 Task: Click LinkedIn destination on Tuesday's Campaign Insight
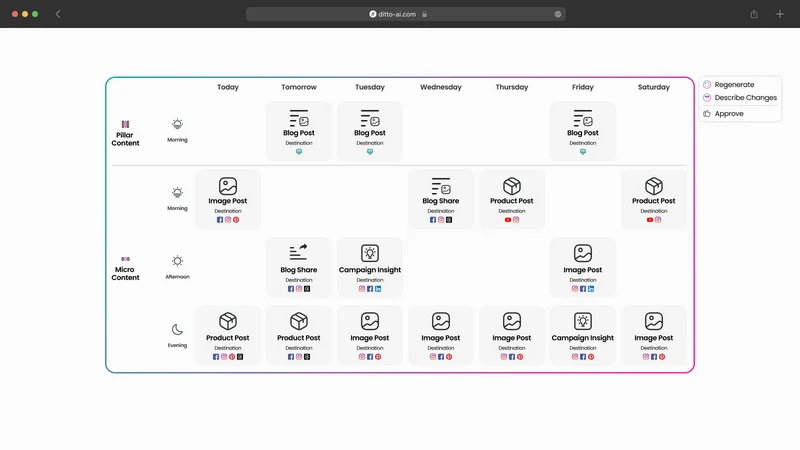[378, 289]
